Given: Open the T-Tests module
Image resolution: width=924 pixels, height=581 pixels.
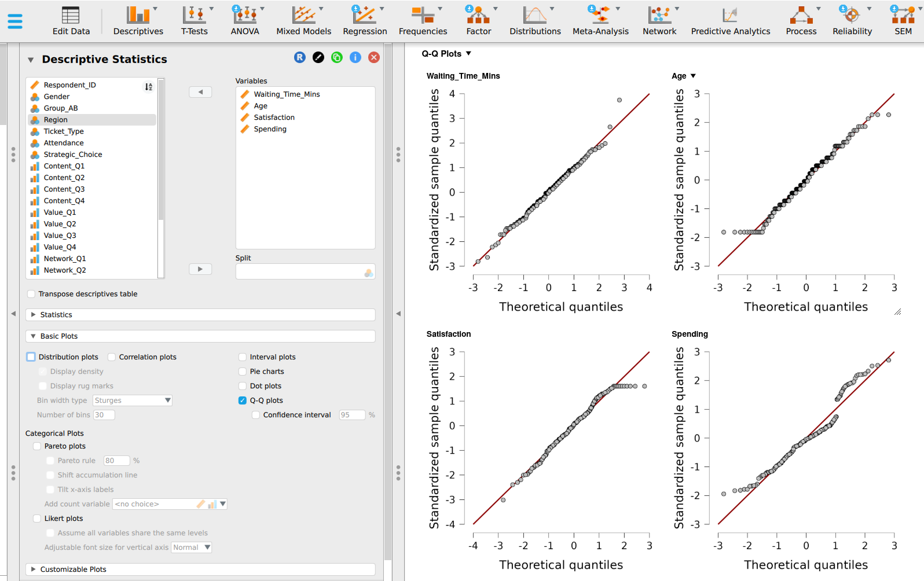Looking at the screenshot, I should pyautogui.click(x=195, y=21).
